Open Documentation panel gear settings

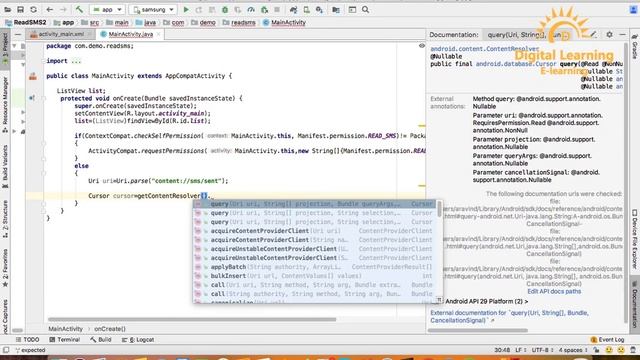609,35
